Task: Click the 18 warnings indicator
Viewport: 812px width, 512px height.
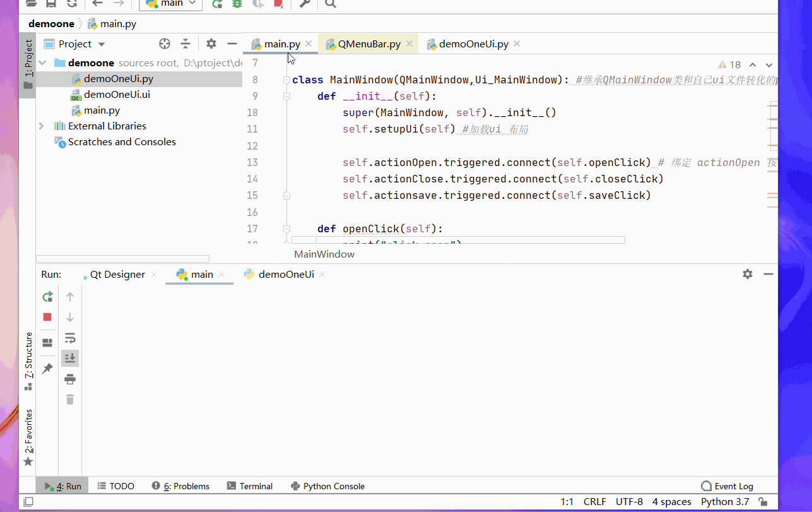Action: (729, 65)
